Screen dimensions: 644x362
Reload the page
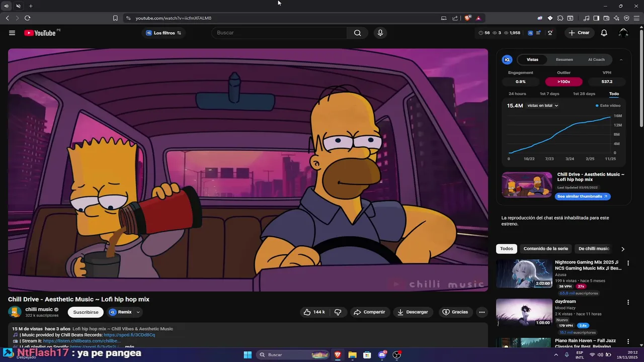pos(27,18)
